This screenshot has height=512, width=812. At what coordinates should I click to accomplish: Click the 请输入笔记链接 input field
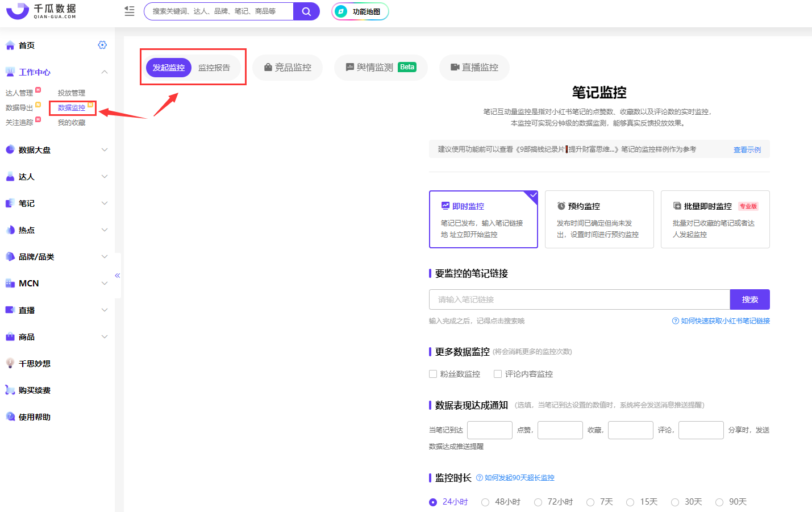tap(578, 299)
